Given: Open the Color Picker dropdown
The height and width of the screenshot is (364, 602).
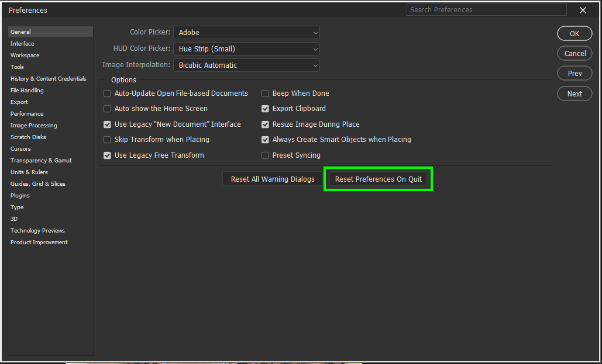Looking at the screenshot, I should pyautogui.click(x=246, y=33).
